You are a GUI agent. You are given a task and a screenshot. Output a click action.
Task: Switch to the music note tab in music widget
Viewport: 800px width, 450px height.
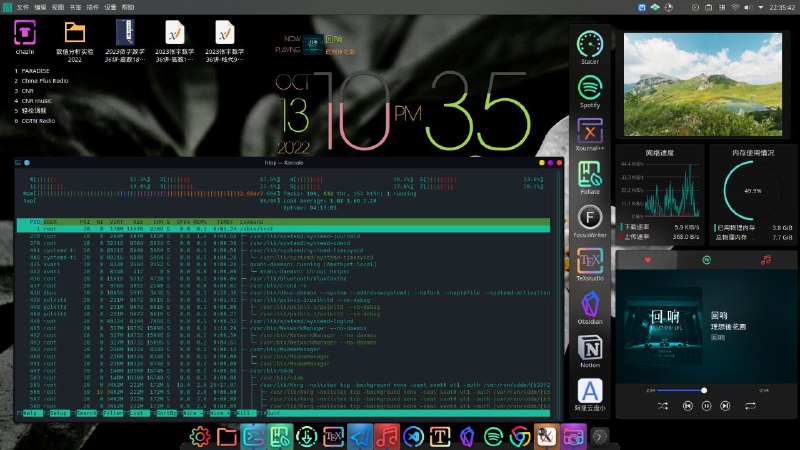[765, 260]
